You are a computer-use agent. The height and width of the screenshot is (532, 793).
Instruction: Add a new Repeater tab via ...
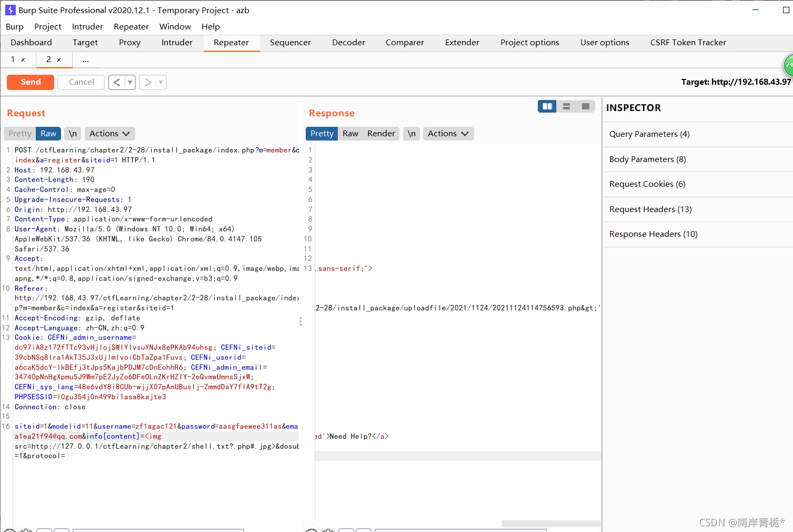(86, 61)
